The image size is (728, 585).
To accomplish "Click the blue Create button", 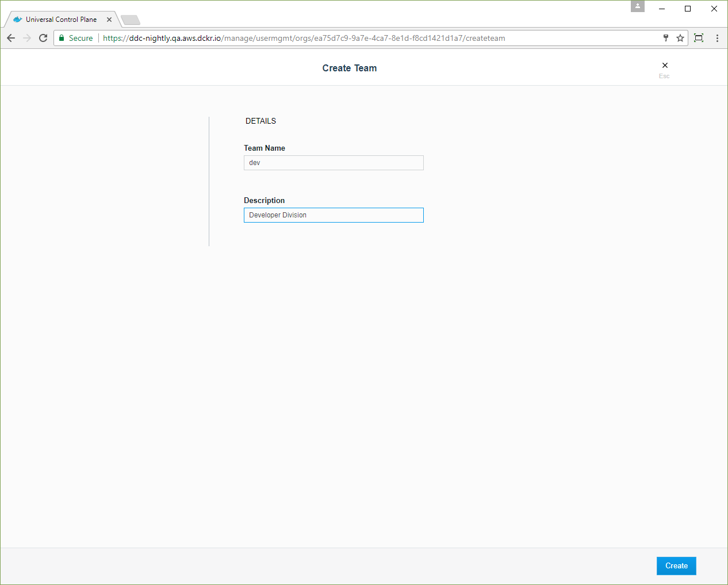I will coord(676,566).
